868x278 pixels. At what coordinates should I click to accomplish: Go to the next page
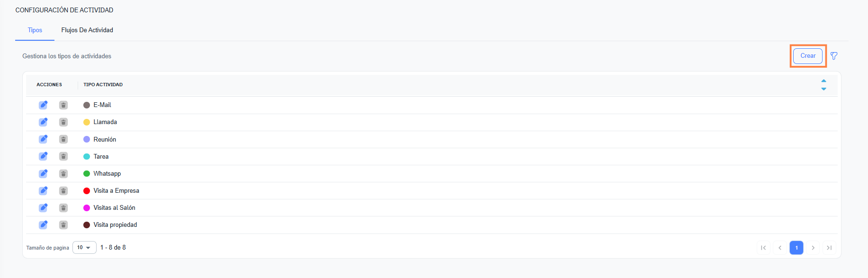pos(813,248)
